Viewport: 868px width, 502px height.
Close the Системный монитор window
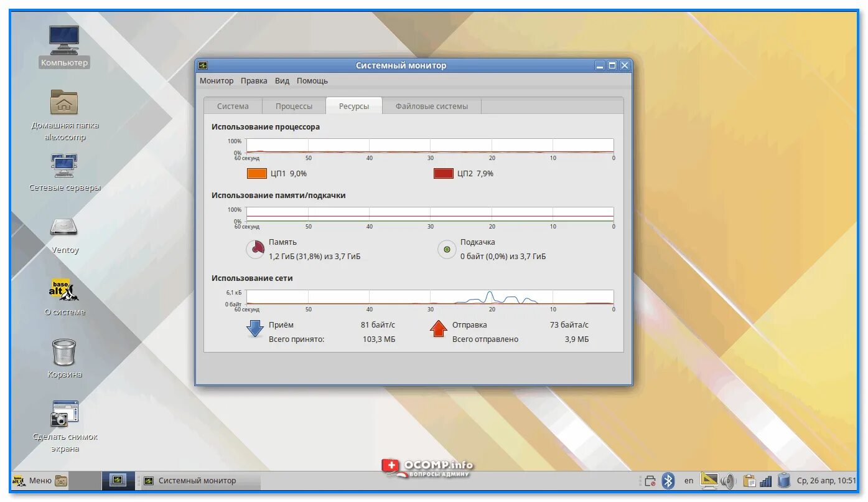tap(625, 65)
